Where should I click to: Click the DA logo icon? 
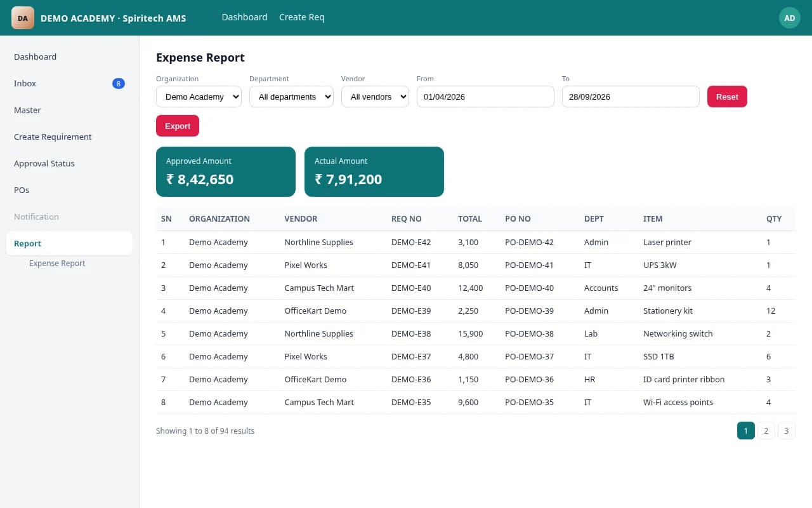[x=23, y=18]
